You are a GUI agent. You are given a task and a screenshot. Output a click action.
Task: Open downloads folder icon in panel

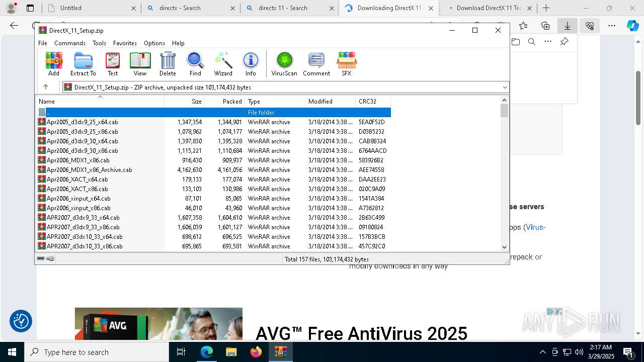coord(516,42)
